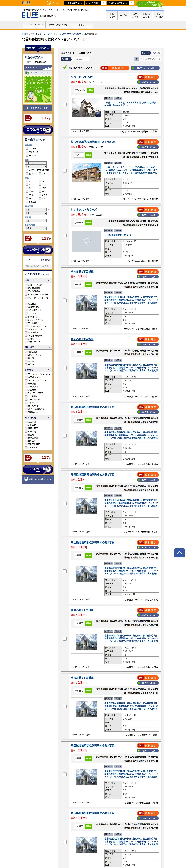Select the 2LDK floor plan checkbox
Viewport: 186px width, 868px height.
27,192
